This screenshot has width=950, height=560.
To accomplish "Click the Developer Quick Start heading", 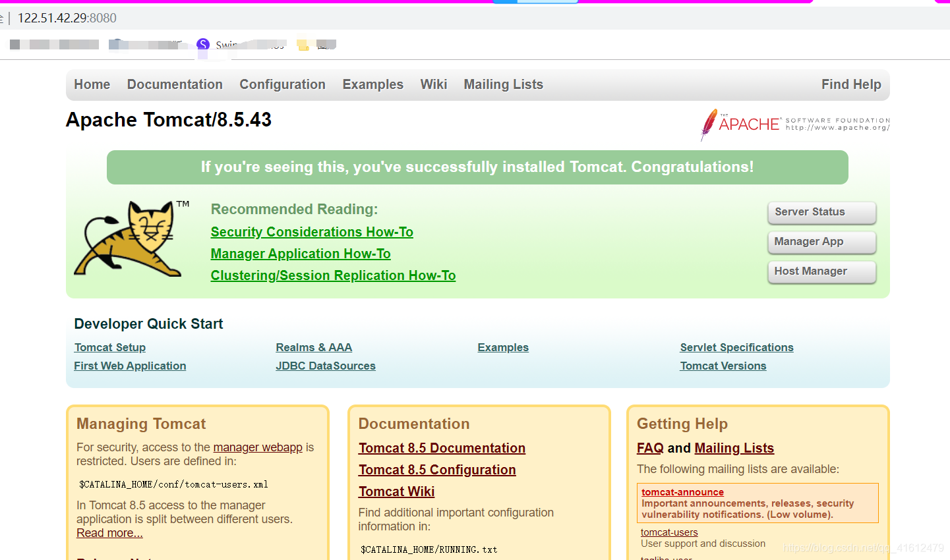I will (x=148, y=324).
